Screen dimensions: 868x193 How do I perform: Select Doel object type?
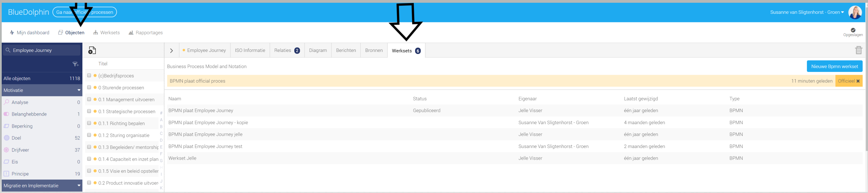(42, 138)
